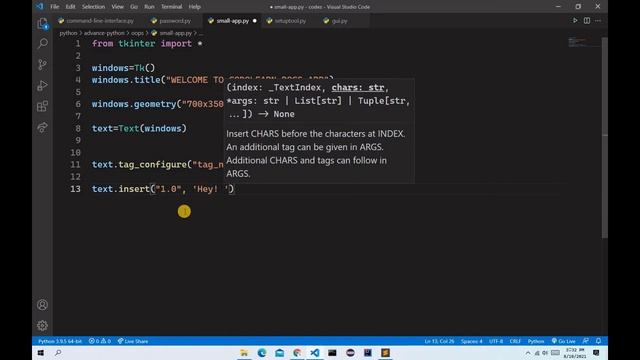Click the code minimap preview
Image resolution: width=640 pixels, height=360 pixels.
click(x=583, y=42)
